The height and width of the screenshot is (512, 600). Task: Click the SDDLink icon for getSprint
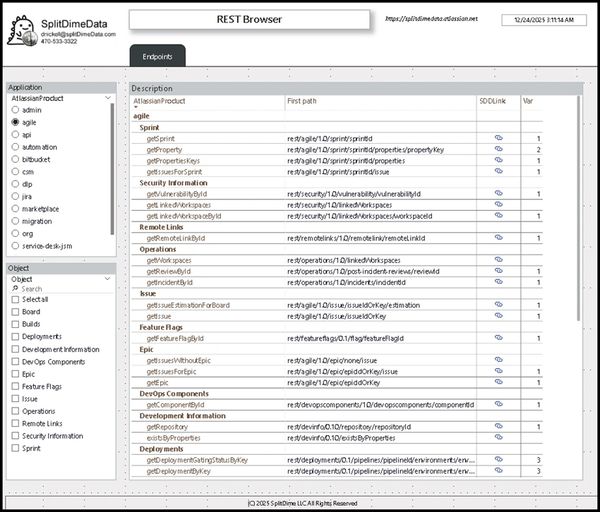coord(498,138)
